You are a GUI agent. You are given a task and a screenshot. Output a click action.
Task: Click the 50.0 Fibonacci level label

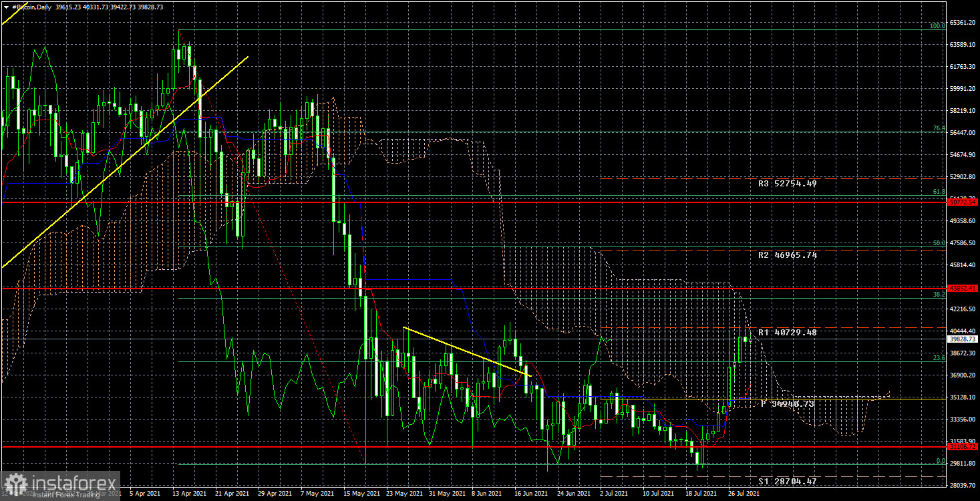point(939,243)
